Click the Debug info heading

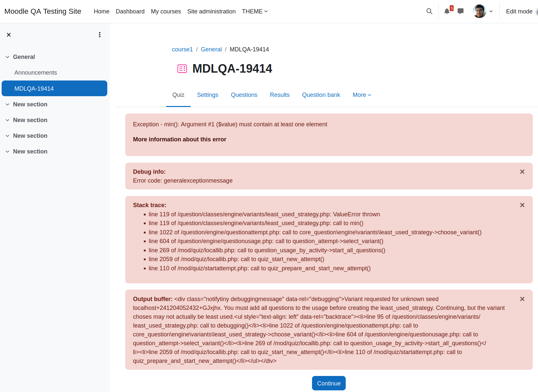coord(149,172)
